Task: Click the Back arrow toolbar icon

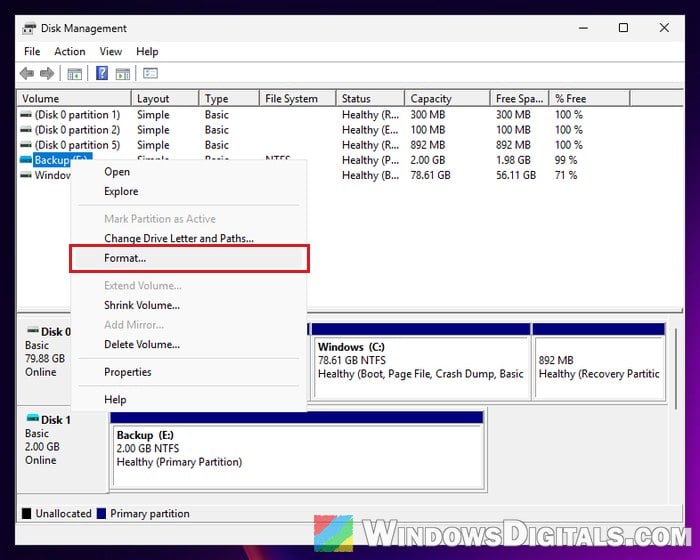Action: click(27, 73)
